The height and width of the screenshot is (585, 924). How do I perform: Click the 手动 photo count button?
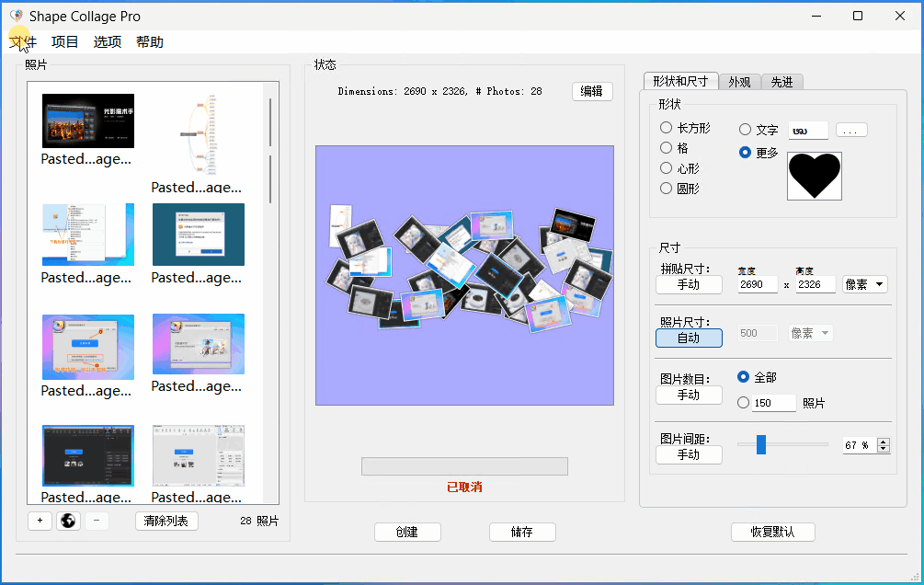point(689,396)
